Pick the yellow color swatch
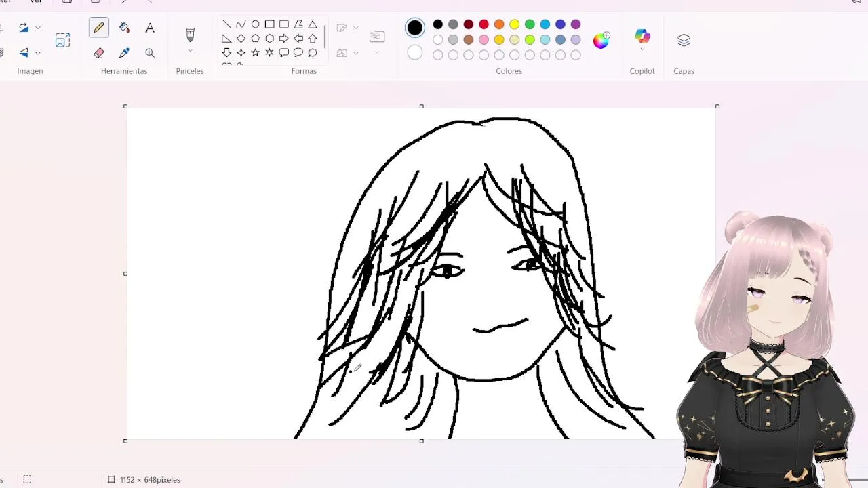868x488 pixels. point(515,24)
